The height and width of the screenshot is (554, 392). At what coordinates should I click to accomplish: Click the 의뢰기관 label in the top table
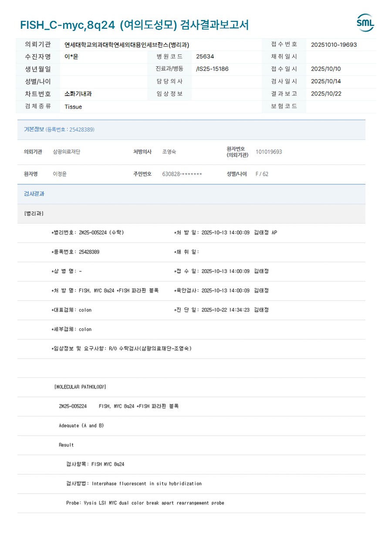(38, 44)
